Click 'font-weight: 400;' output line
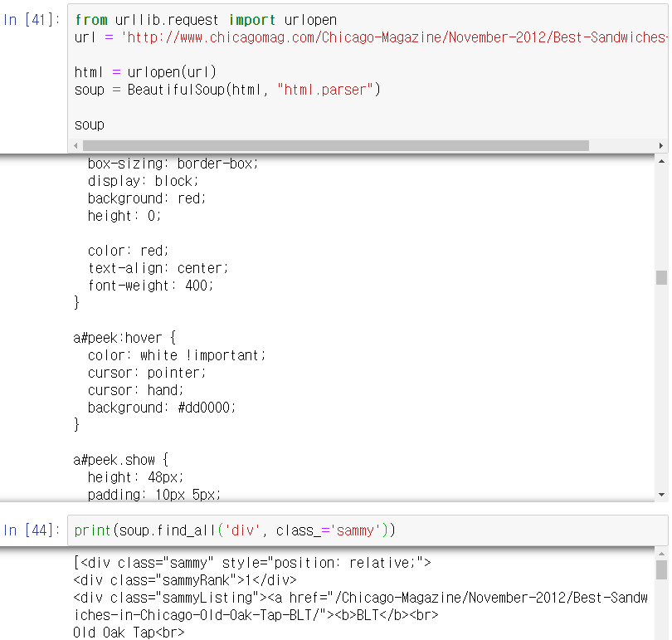The width and height of the screenshot is (672, 640). (150, 286)
